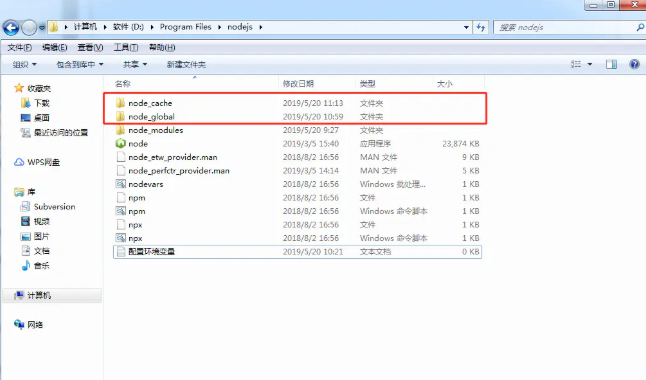
Task: Open the 工具(T) menu
Action: pos(126,48)
